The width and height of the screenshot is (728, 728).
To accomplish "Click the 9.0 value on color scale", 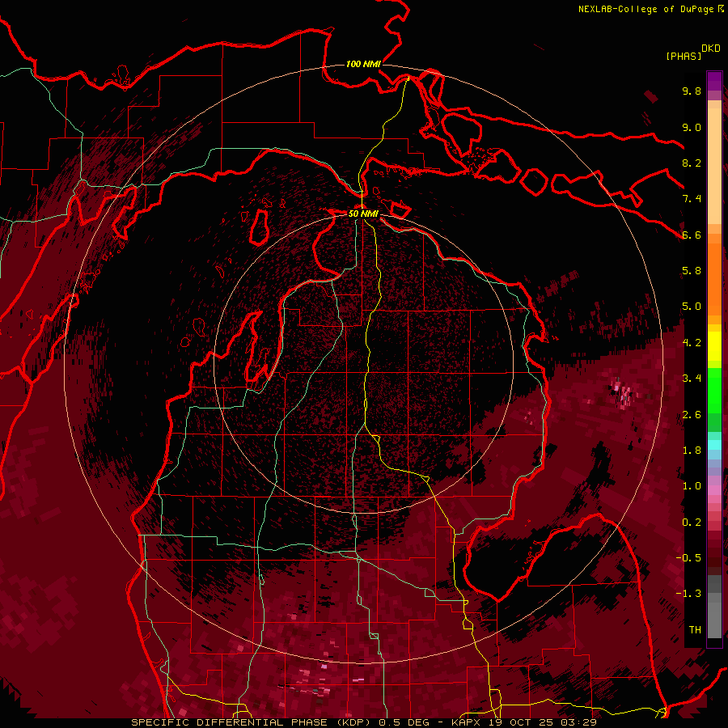I will [x=692, y=127].
